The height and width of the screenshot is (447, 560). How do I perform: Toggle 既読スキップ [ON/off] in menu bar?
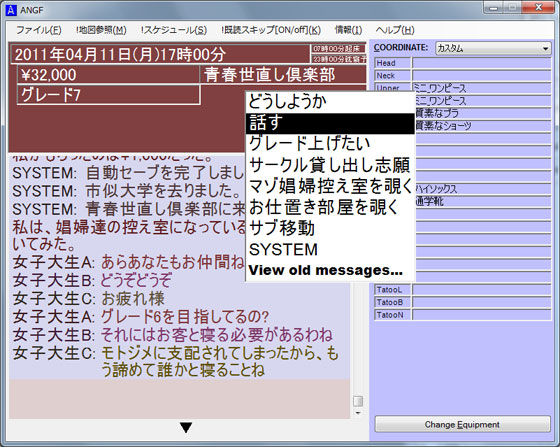[x=271, y=30]
